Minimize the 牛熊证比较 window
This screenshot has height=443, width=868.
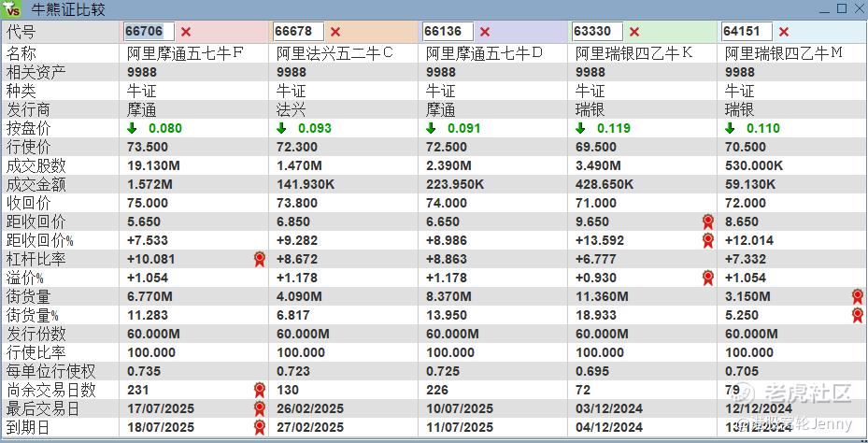[825, 9]
